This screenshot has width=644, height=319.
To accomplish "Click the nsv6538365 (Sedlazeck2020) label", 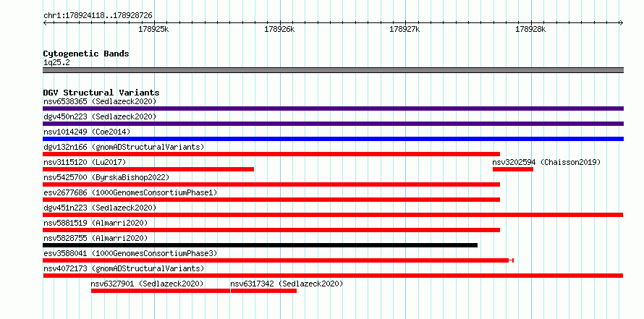I will [100, 101].
